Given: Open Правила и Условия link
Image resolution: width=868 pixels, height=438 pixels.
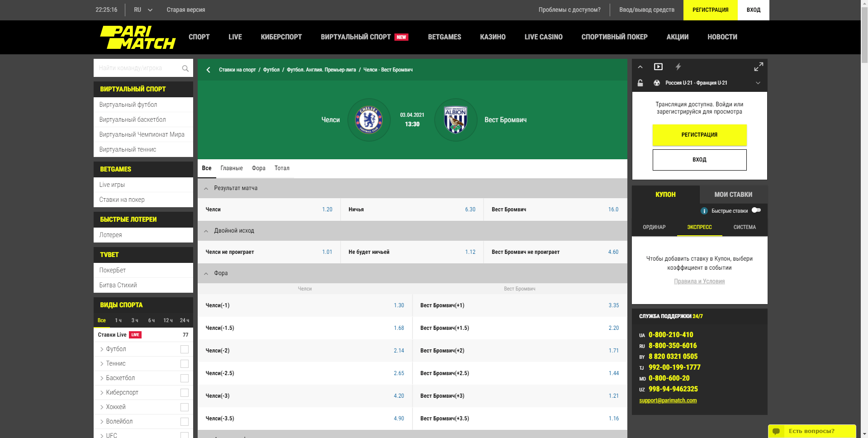Looking at the screenshot, I should tap(699, 281).
